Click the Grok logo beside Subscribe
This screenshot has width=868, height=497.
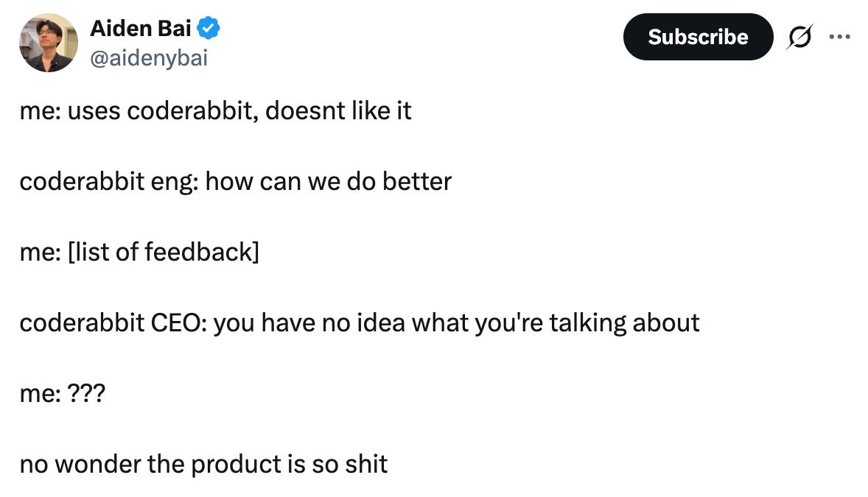coord(801,36)
